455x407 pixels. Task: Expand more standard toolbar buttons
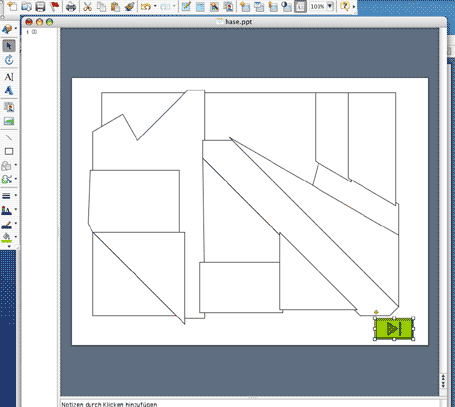[x=354, y=6]
